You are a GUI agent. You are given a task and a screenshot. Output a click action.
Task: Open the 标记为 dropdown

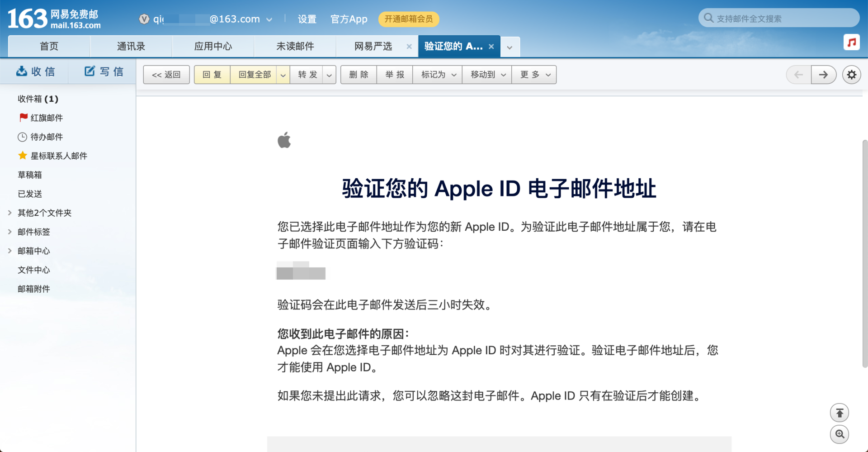pyautogui.click(x=438, y=75)
